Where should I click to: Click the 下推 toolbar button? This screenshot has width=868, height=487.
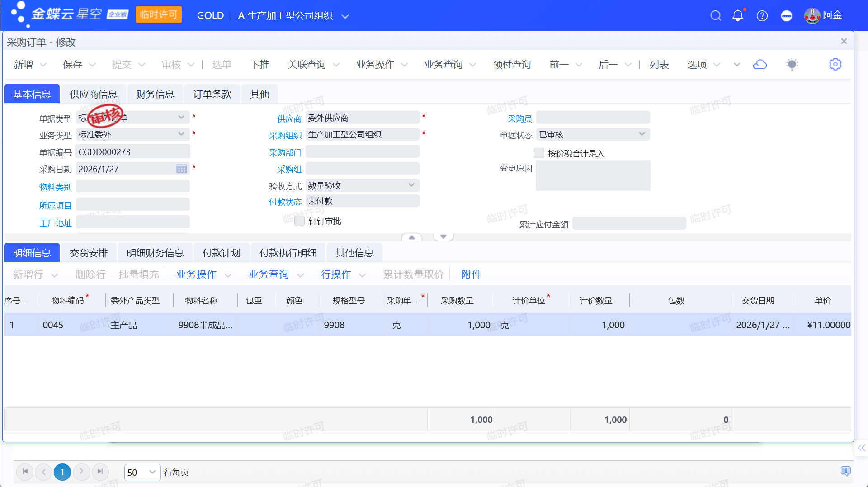259,65
